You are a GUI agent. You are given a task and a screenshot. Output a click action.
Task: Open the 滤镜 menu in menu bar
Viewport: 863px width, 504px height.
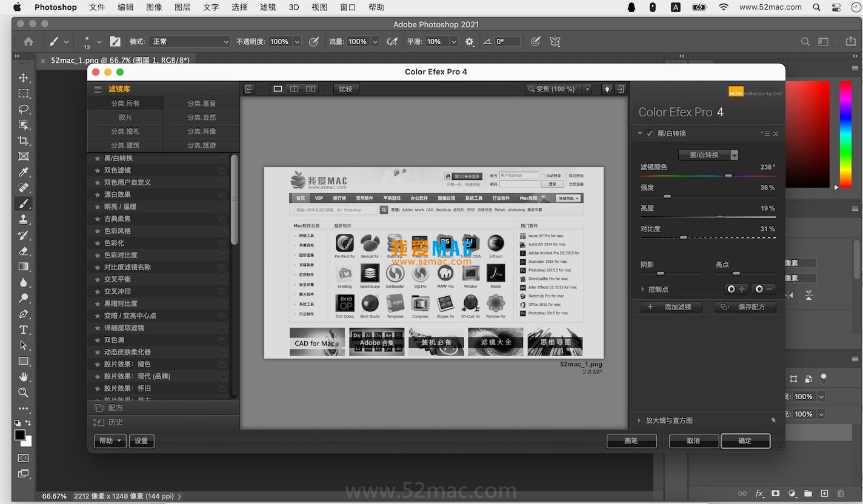tap(268, 7)
